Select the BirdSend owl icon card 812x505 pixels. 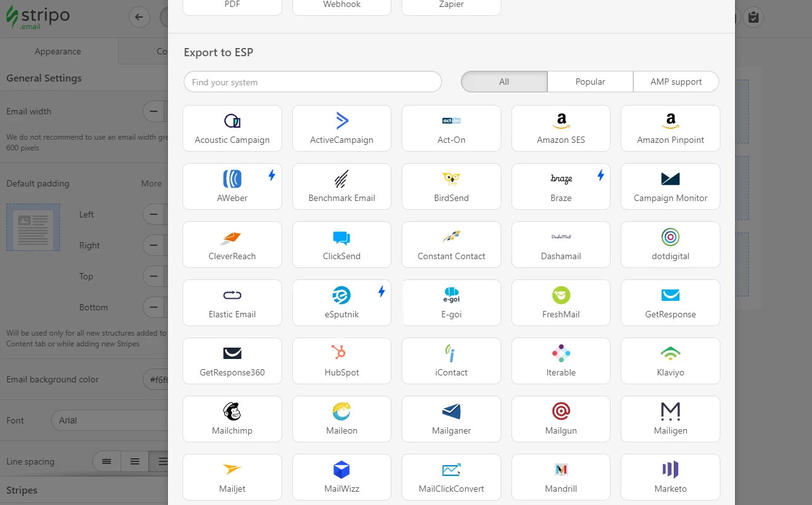(451, 186)
